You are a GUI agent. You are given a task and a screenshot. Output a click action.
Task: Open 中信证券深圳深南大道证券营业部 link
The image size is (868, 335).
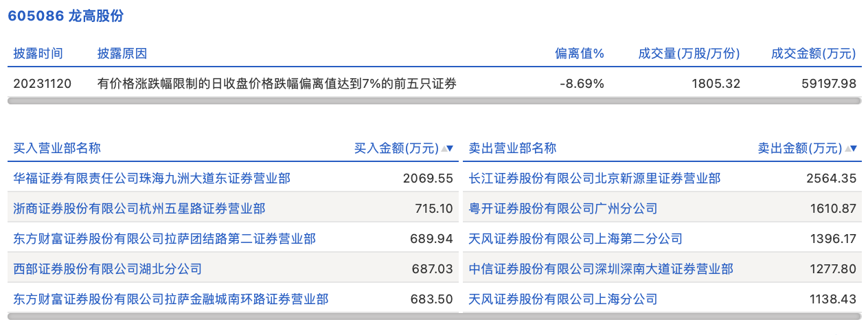601,269
